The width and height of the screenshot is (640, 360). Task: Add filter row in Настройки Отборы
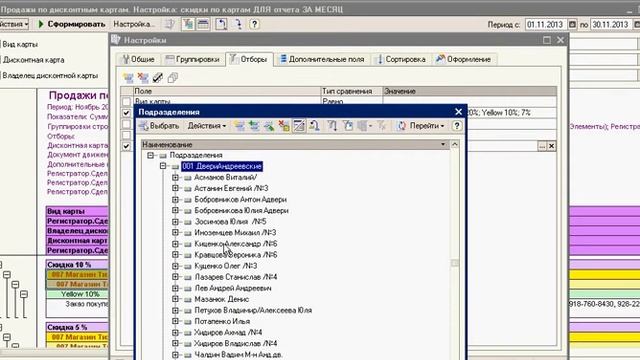pyautogui.click(x=128, y=78)
